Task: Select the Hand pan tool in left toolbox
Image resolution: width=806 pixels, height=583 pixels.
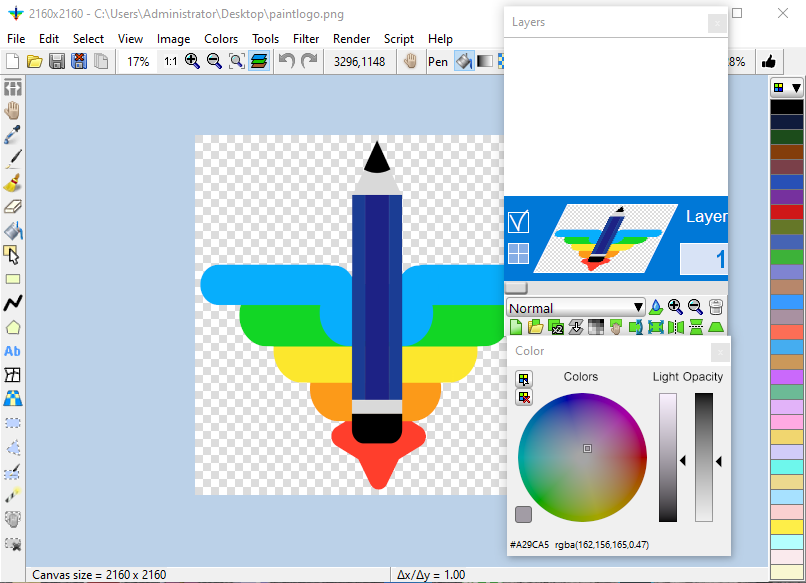Action: point(13,110)
